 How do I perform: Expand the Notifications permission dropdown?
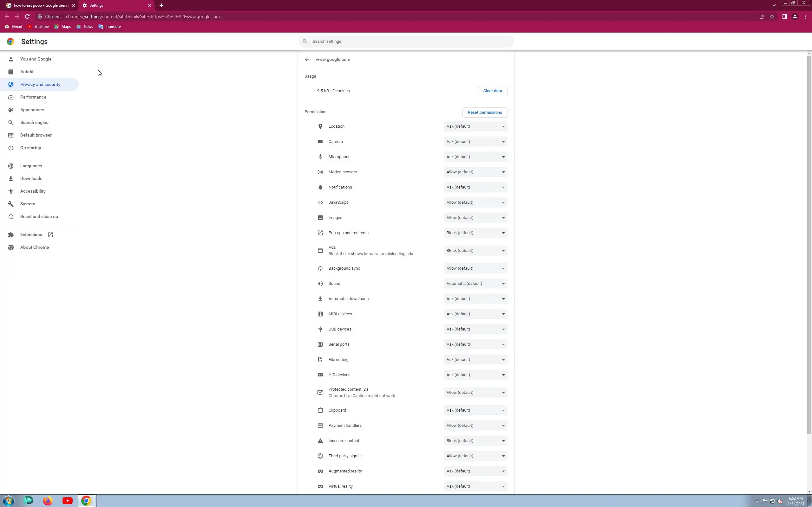pyautogui.click(x=475, y=187)
